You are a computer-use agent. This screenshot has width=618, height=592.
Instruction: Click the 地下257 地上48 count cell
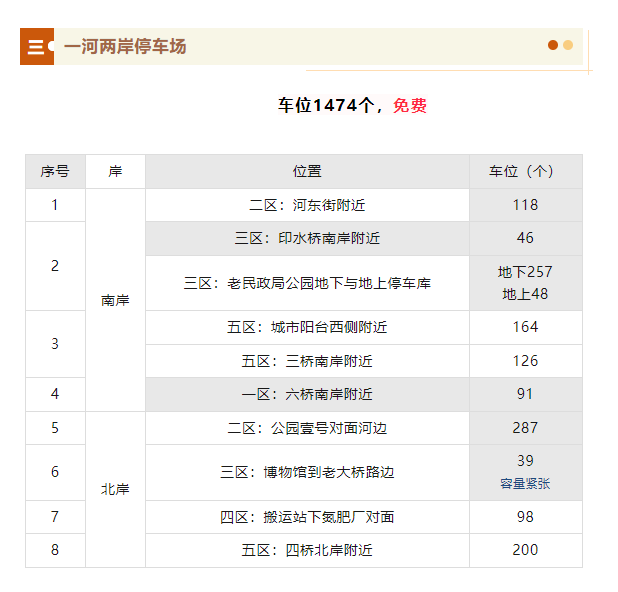526,283
